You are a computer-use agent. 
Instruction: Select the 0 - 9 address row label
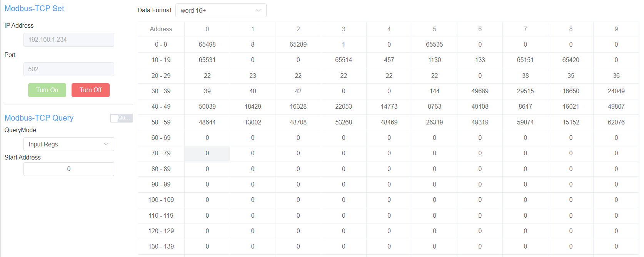(161, 45)
